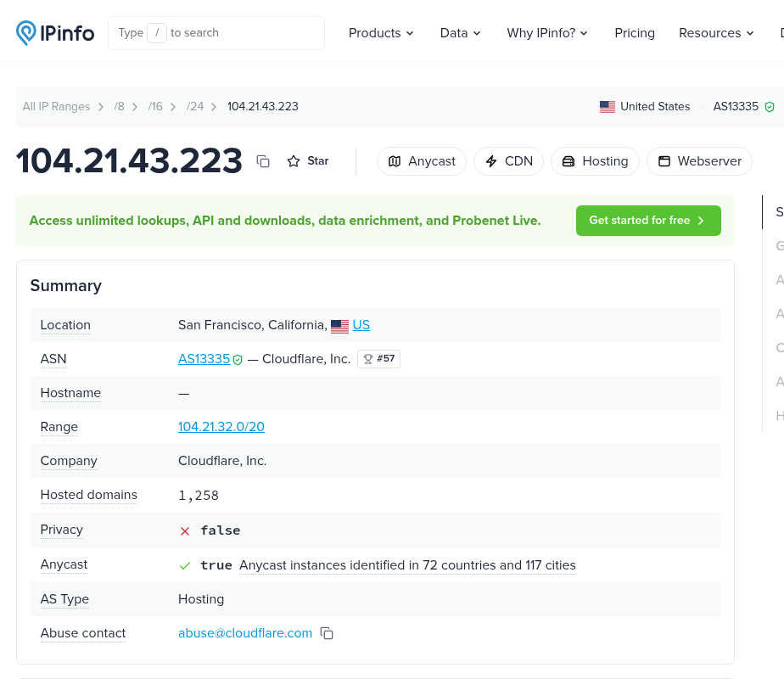Click the Hosting tag

[595, 161]
